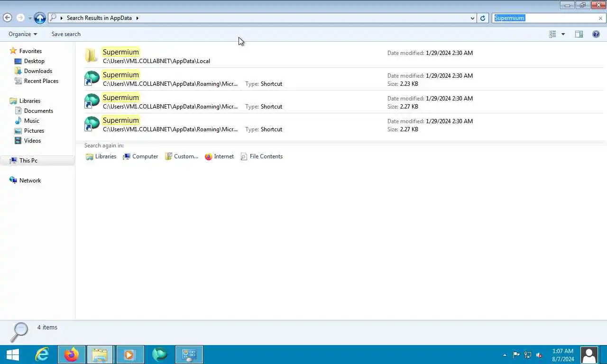Open the Organize menu
The image size is (607, 364).
(22, 34)
